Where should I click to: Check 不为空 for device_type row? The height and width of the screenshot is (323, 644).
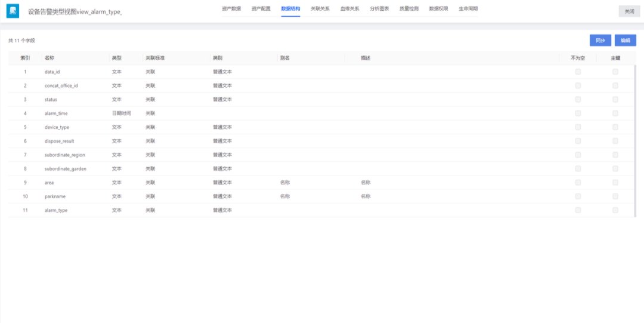click(x=578, y=127)
